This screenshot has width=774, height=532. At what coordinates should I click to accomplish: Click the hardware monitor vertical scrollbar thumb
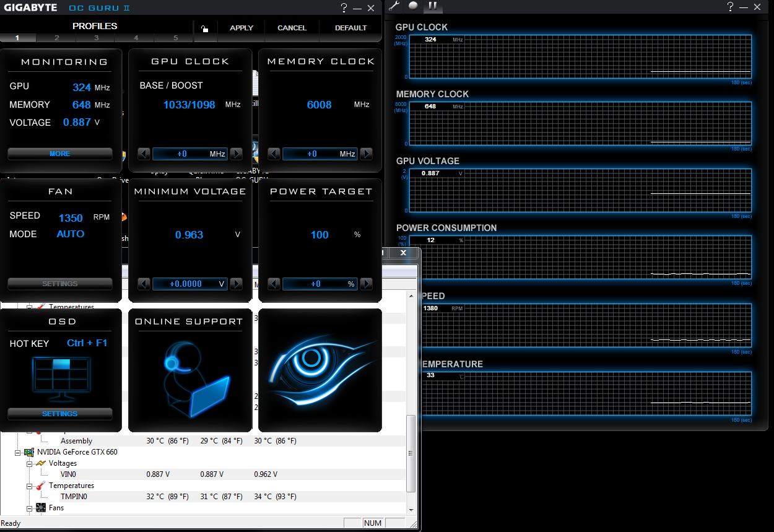coord(411,453)
